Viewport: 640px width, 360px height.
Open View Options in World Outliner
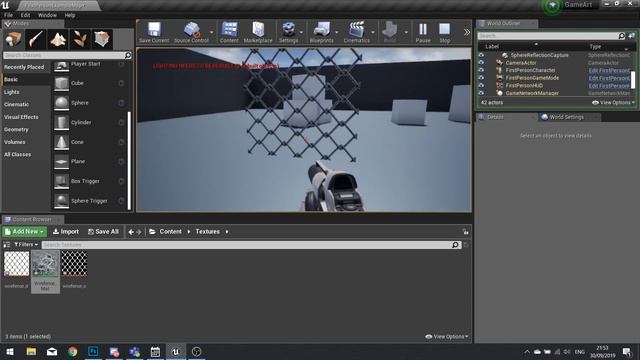click(613, 102)
